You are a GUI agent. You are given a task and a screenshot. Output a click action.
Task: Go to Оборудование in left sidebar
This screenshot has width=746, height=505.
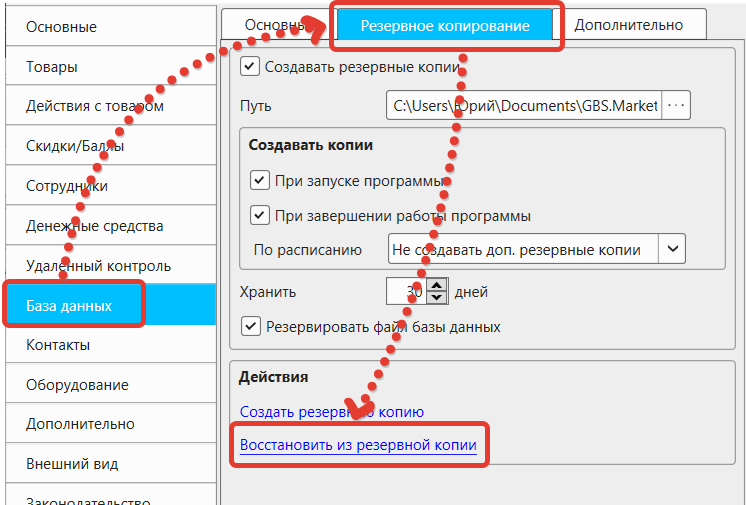click(76, 384)
